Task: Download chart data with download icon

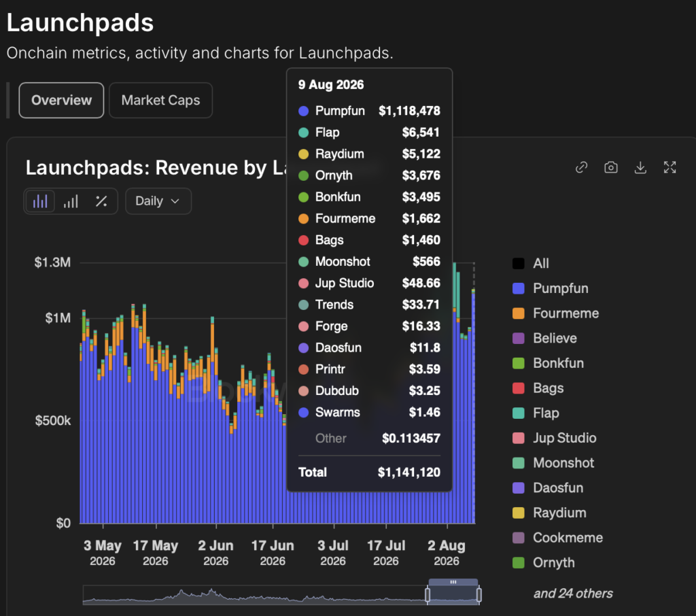Action: 640,167
